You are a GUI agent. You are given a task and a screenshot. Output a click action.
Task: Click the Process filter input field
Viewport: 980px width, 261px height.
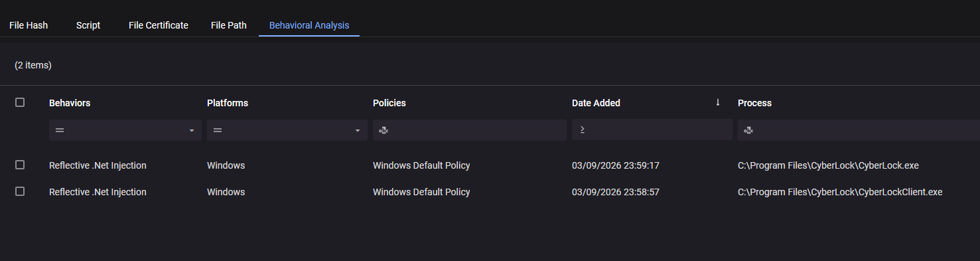859,130
